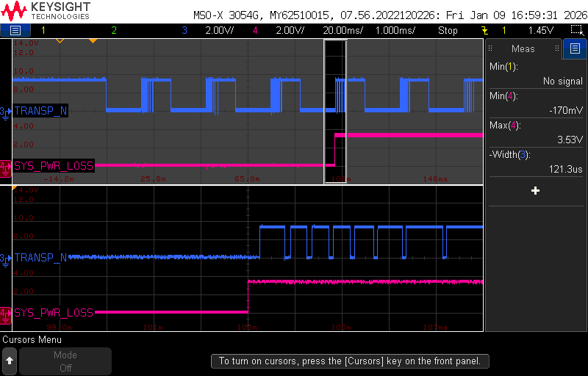This screenshot has width=588, height=376.
Task: Click channel 4 ground marker in zoom window
Action: [6, 314]
